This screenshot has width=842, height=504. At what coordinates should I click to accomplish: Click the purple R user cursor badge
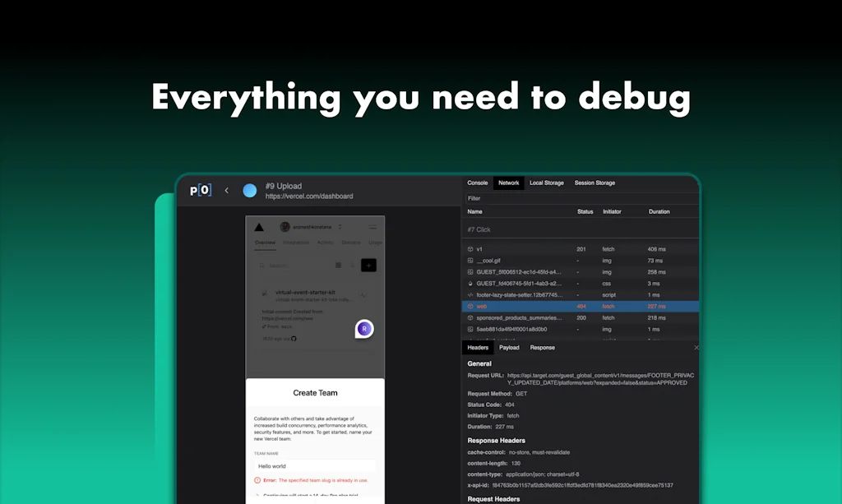[364, 329]
